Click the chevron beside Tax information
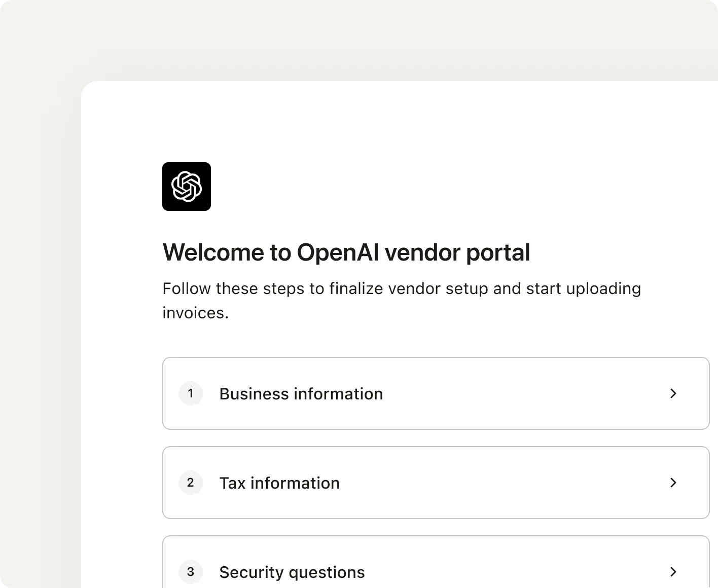 (x=673, y=483)
